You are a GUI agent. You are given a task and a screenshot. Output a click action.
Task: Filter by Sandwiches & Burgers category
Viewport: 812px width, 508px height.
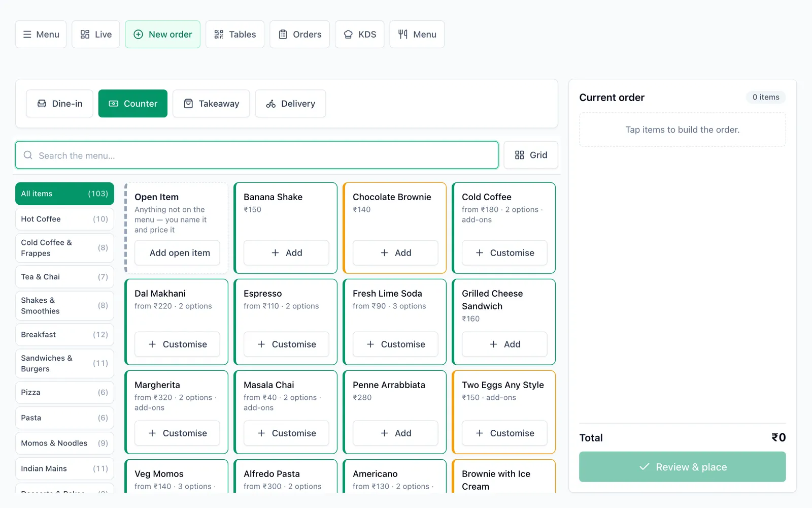click(x=64, y=364)
